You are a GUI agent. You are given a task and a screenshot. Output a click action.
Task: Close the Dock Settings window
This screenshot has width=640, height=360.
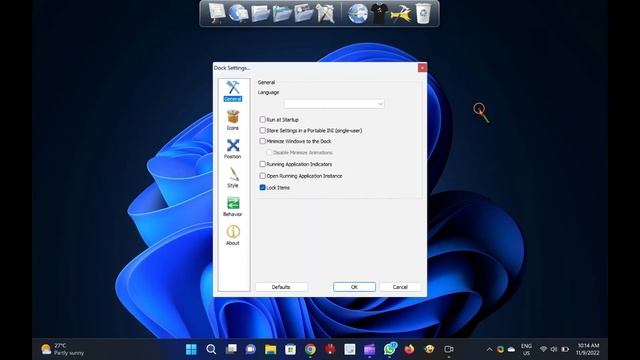point(422,68)
